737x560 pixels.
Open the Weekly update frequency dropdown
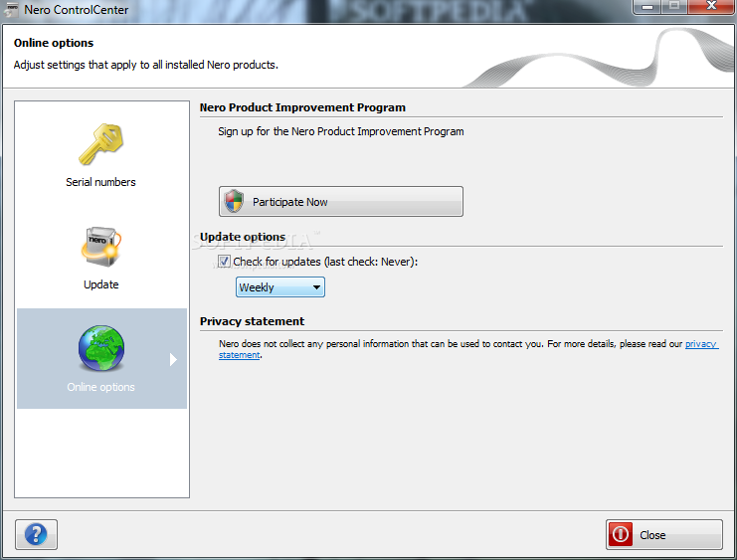(280, 287)
